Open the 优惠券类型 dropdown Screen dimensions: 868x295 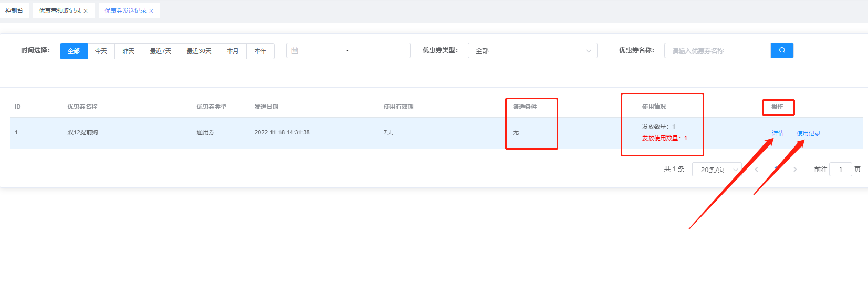[x=532, y=51]
